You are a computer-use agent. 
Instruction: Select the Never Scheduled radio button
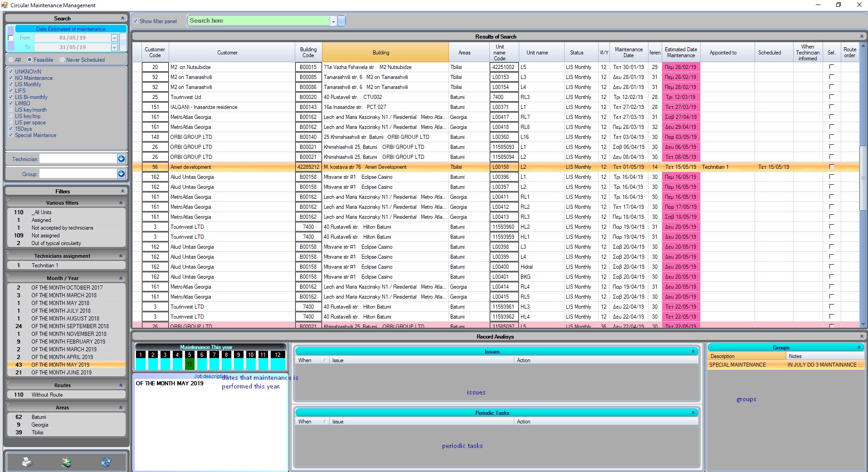62,60
